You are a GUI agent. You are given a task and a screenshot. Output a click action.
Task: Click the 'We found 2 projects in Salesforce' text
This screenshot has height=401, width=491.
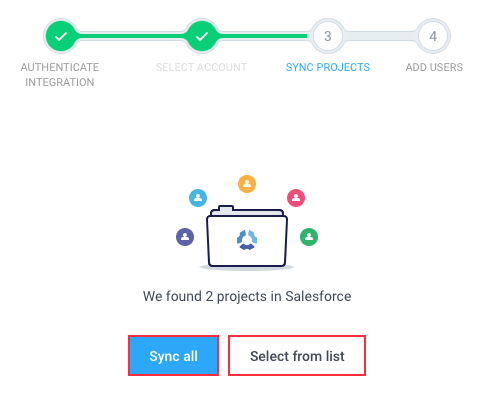pos(247,296)
